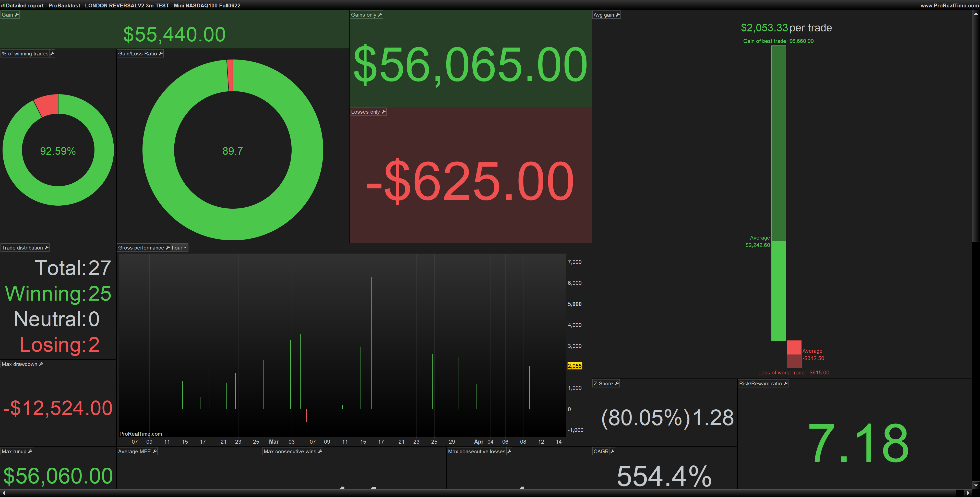Open Risk/Reward ratio wrench settings

pos(785,384)
